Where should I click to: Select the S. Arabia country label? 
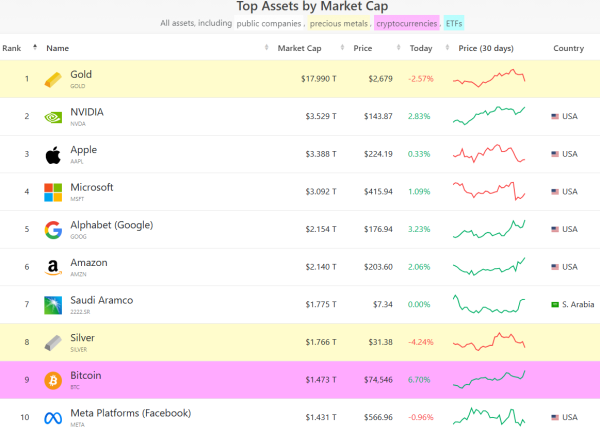pyautogui.click(x=578, y=305)
